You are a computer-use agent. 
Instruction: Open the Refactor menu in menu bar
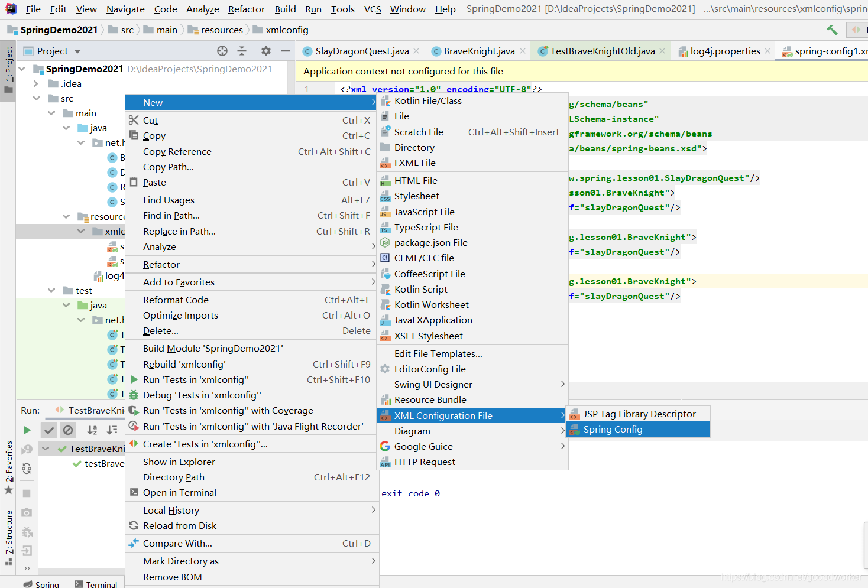click(247, 9)
